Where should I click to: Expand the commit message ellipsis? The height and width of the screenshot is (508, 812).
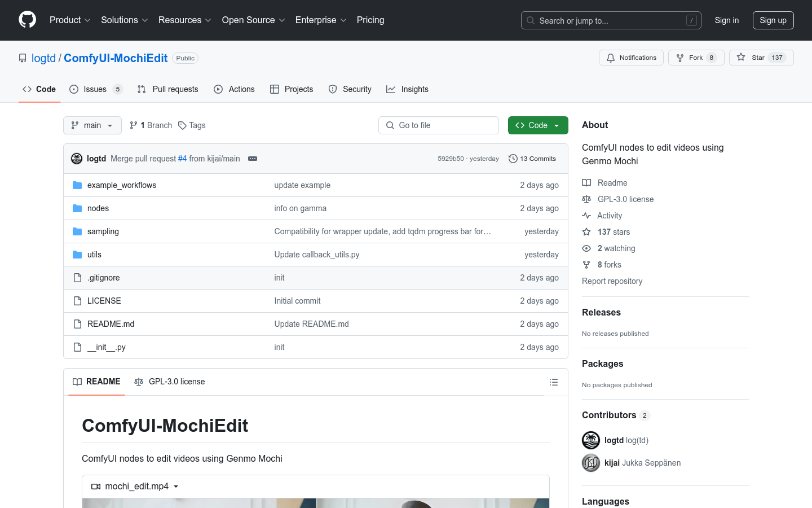253,159
